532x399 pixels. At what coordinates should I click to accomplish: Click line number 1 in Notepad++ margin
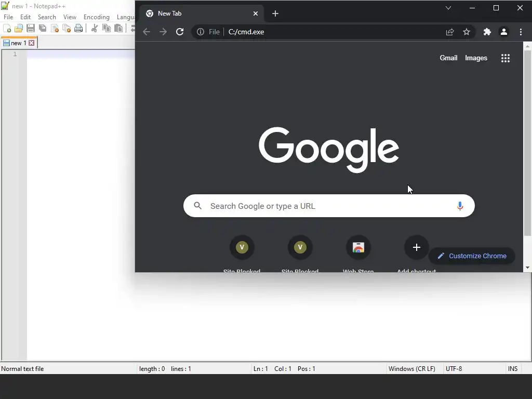[15, 54]
